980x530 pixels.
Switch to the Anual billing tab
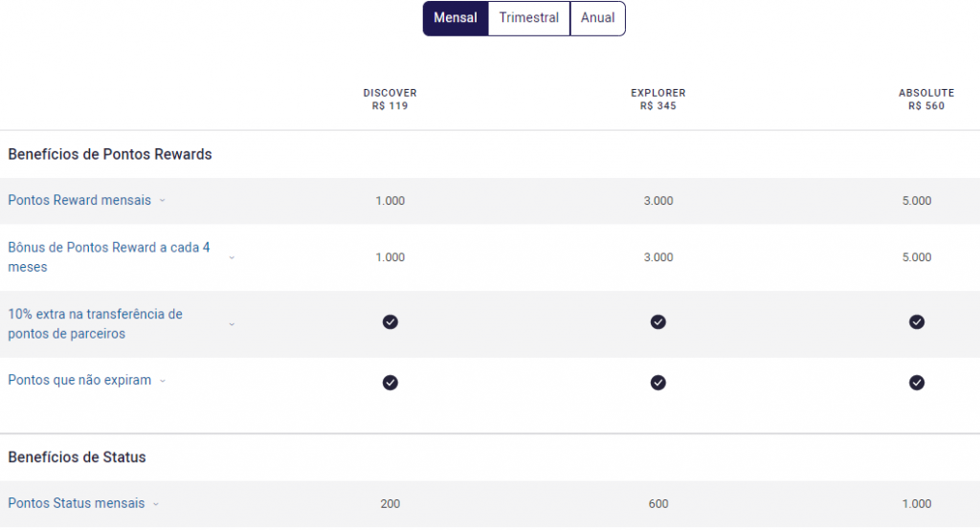(x=597, y=18)
